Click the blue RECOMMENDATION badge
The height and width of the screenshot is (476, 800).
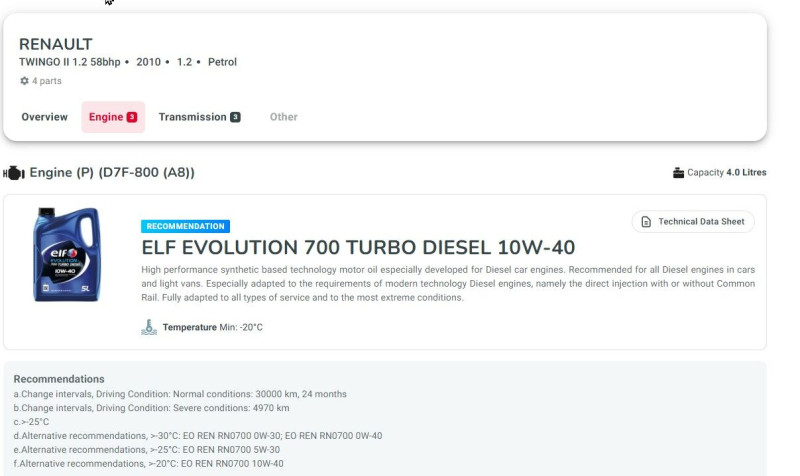pyautogui.click(x=185, y=226)
